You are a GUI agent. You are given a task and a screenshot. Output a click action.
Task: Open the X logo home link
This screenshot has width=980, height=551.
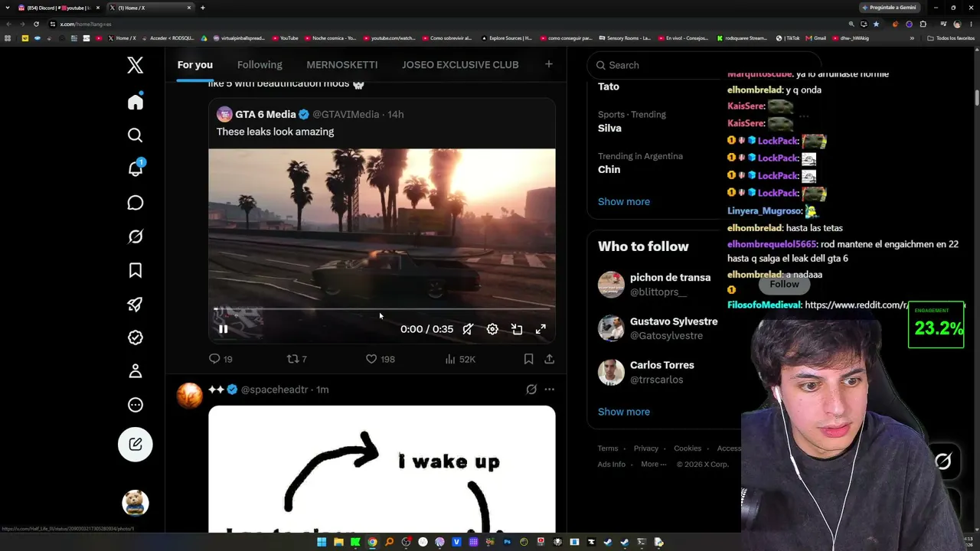tap(136, 65)
